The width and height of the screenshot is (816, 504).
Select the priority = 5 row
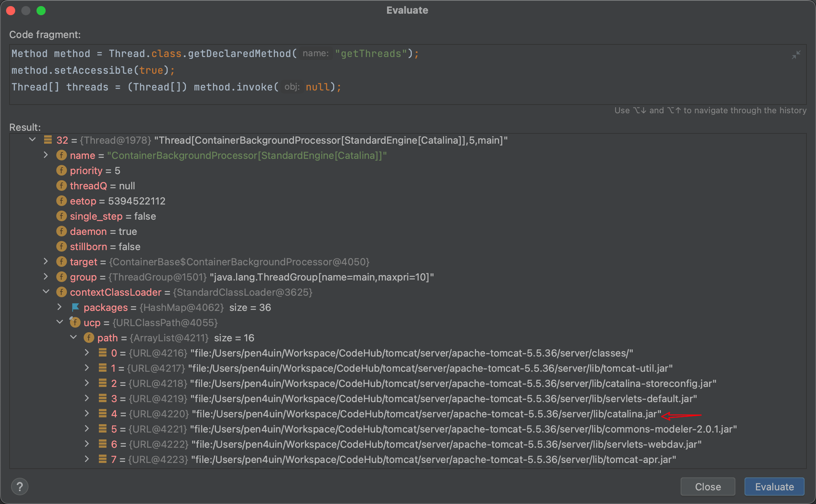[x=408, y=170]
